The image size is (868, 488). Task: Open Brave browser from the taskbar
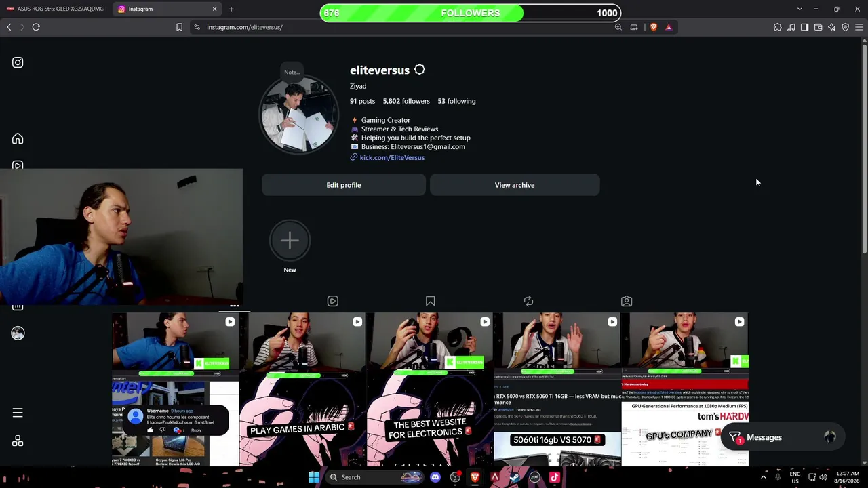[x=475, y=477]
